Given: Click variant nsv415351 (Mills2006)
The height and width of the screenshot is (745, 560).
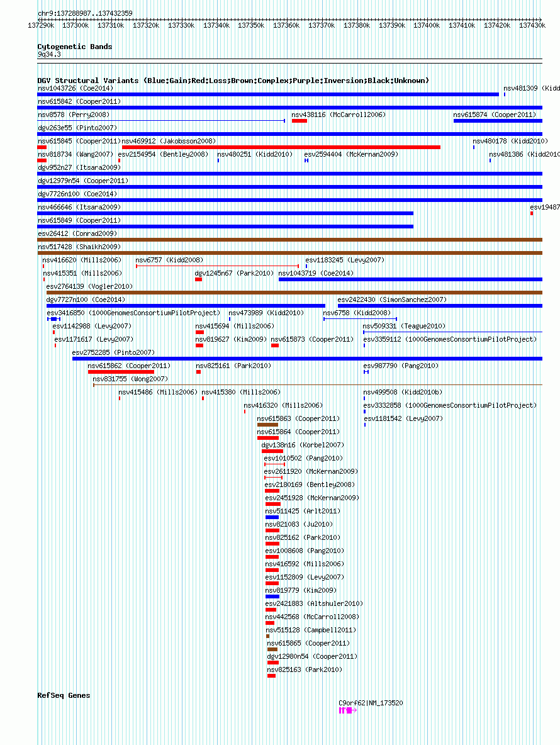Looking at the screenshot, I should pyautogui.click(x=82, y=273).
